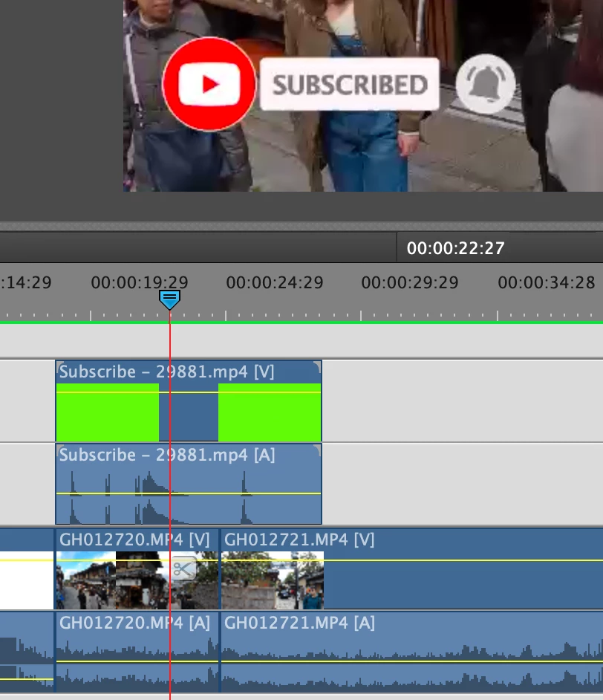Screen dimensions: 603x700
Task: Click the 00:00:34:28 mark on the time ruler
Action: [x=547, y=282]
